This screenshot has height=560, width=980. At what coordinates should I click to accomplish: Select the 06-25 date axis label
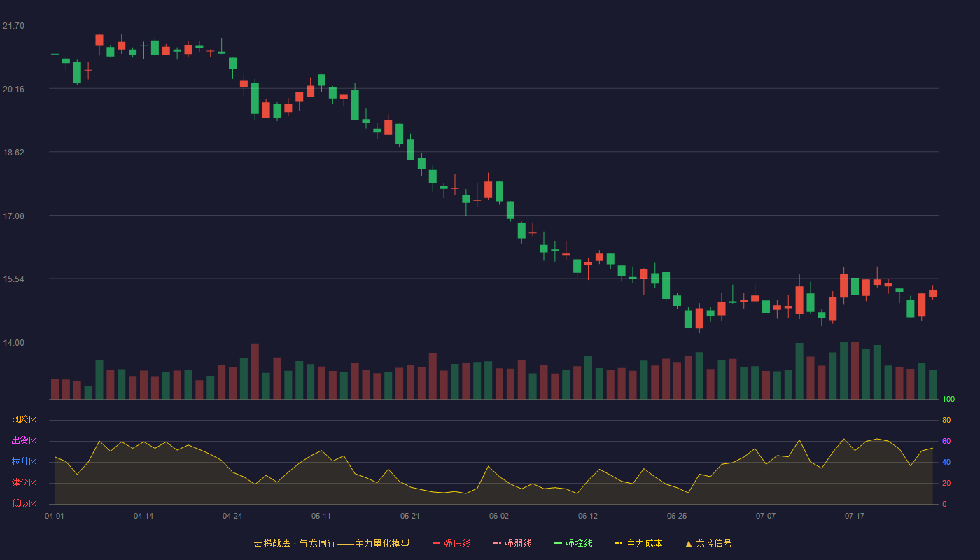click(x=677, y=516)
